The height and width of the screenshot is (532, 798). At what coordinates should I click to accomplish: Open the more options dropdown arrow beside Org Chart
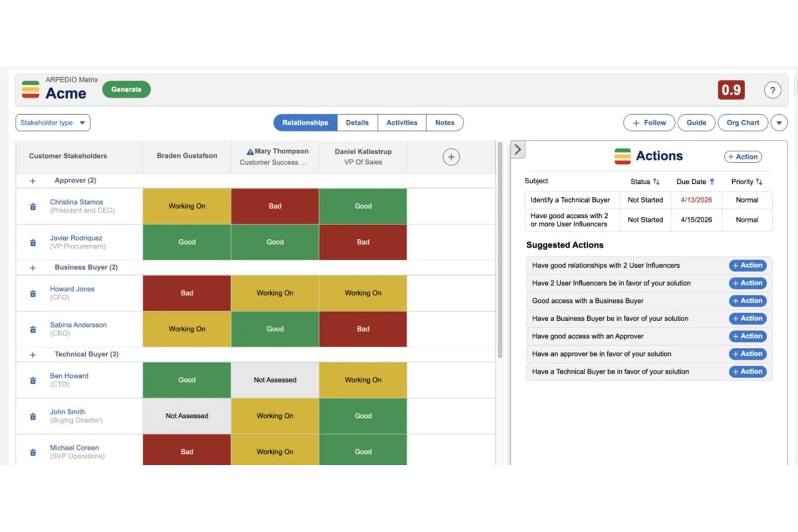pos(779,123)
